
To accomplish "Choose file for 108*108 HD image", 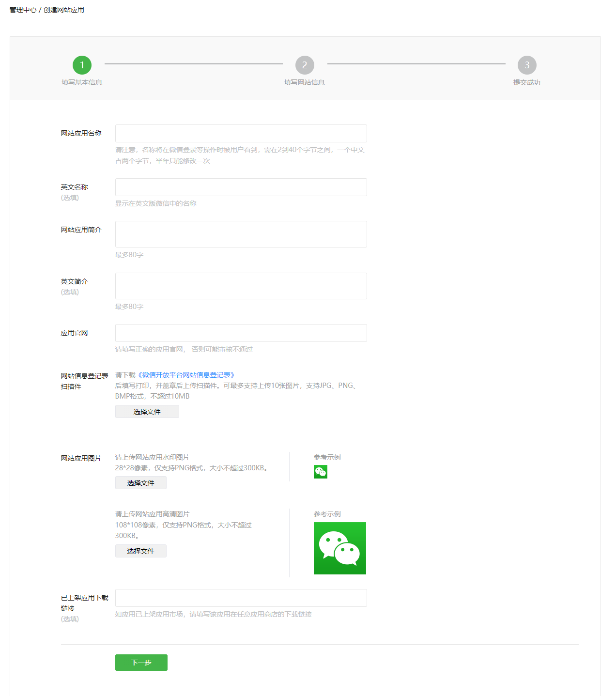I will pyautogui.click(x=140, y=551).
